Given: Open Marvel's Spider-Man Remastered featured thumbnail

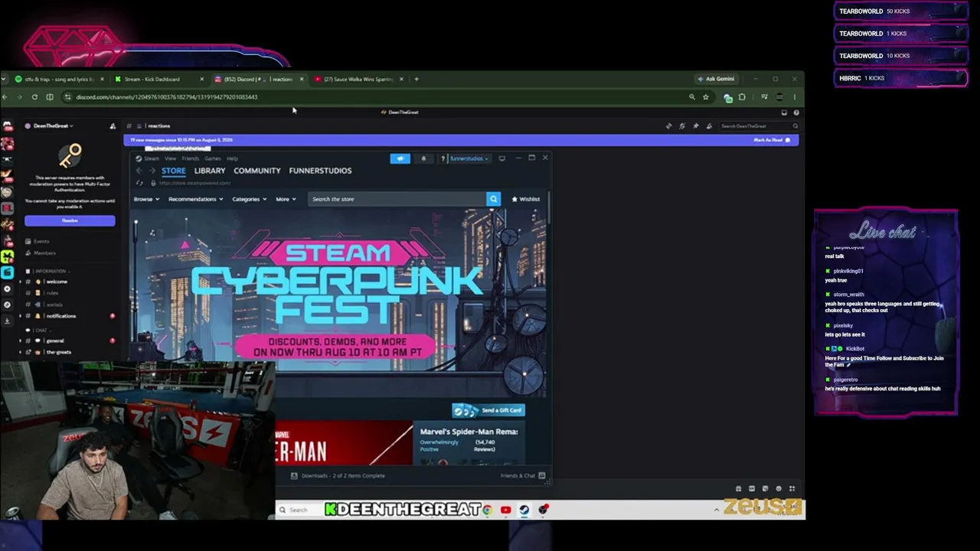Looking at the screenshot, I should coord(344,442).
